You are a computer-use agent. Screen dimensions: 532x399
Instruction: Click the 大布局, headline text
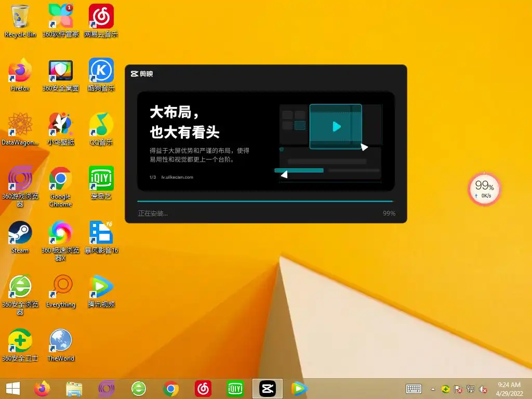(174, 112)
